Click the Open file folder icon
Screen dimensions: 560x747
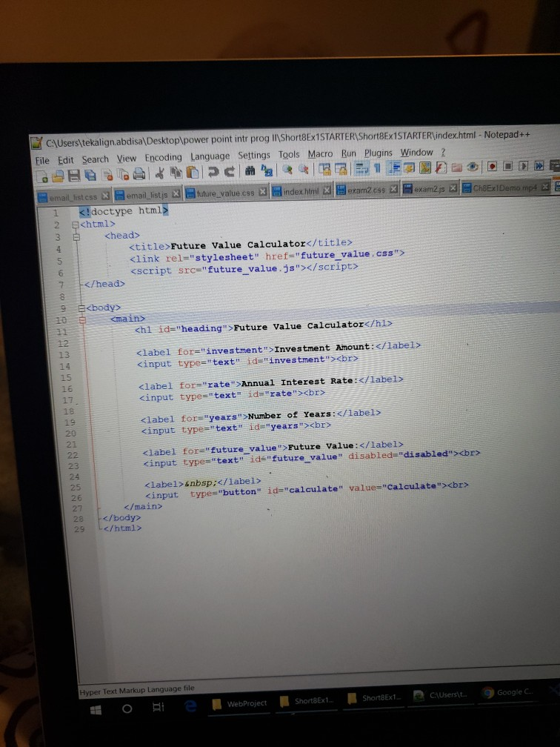58,176
